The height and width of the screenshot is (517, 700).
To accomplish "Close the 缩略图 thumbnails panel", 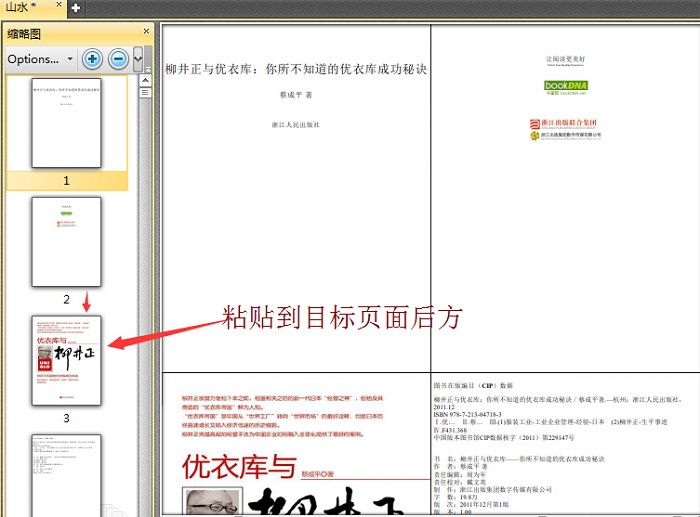I will [x=146, y=31].
